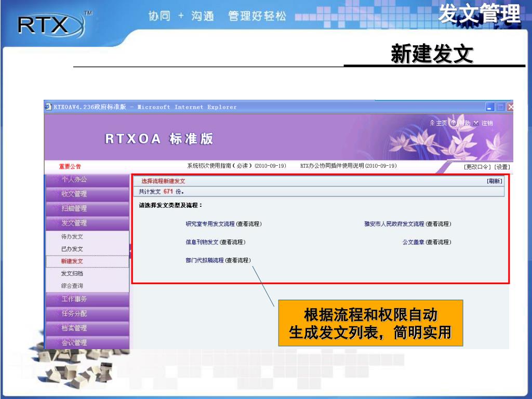This screenshot has height=399, width=532.
Task: Open 待办发文 in the sidebar
Action: (72, 236)
